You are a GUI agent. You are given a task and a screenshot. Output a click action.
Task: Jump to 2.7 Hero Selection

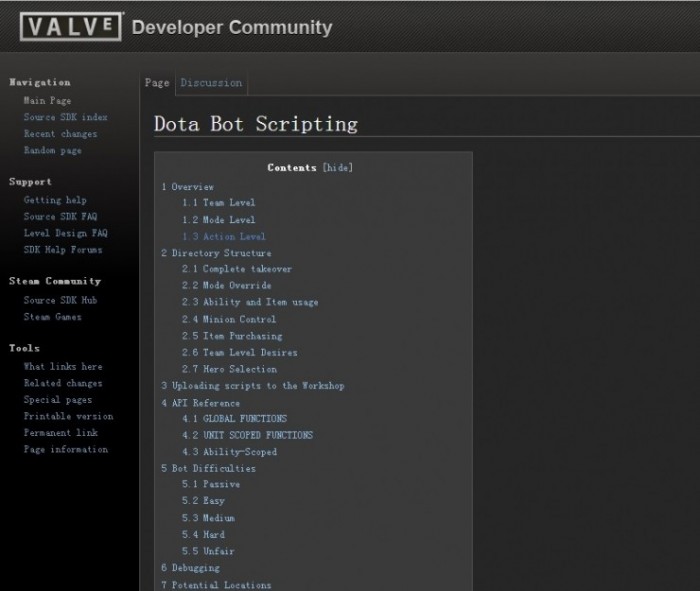[x=229, y=369]
